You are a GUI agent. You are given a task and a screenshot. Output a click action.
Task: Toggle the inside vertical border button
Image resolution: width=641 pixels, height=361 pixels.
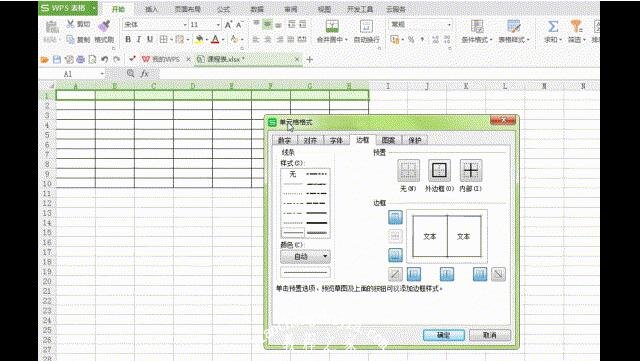[446, 274]
